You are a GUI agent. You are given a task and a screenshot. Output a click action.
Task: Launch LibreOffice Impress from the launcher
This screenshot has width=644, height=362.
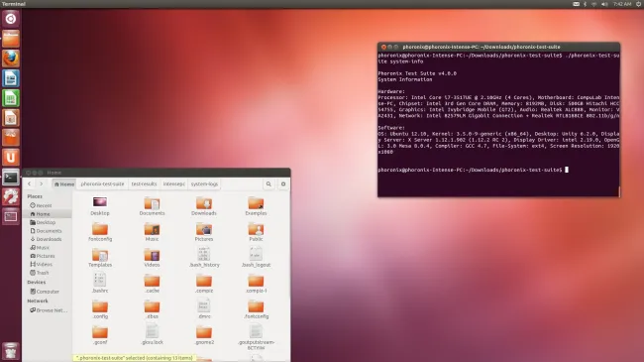[x=11, y=118]
